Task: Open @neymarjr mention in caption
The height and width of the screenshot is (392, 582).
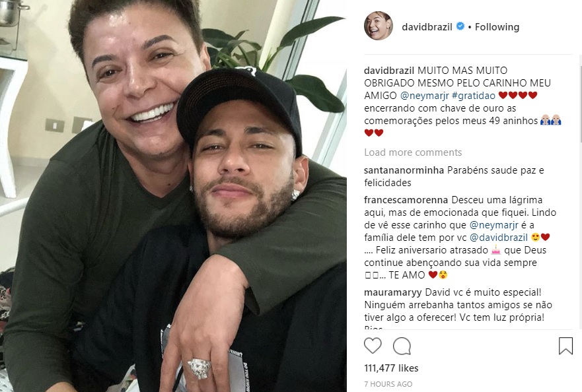Action: point(424,96)
